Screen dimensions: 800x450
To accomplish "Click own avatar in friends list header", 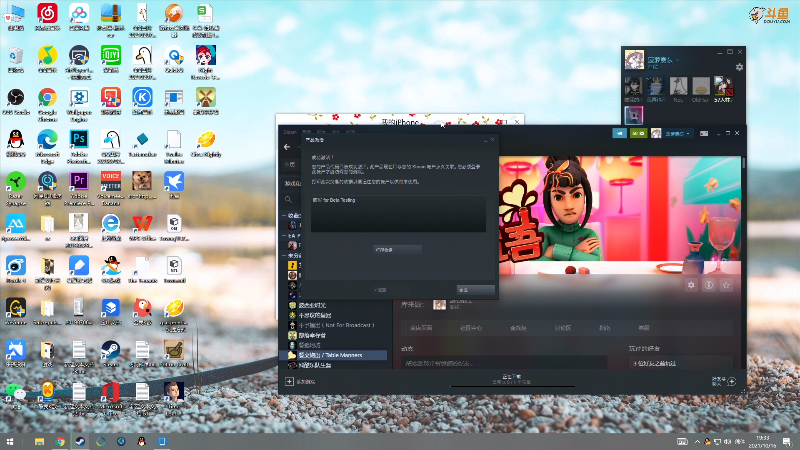I will [x=634, y=60].
